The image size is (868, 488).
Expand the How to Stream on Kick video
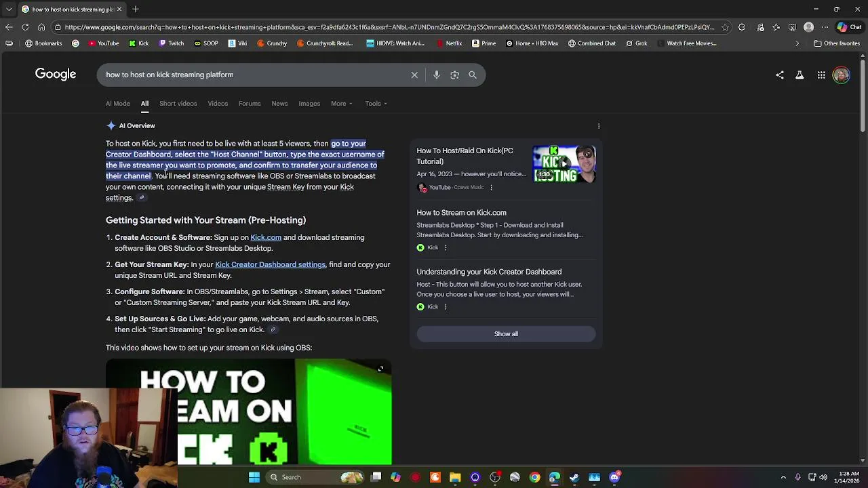tap(380, 369)
